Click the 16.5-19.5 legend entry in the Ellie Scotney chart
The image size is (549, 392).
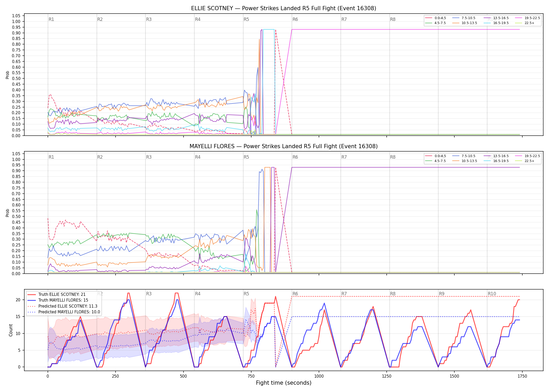pos(496,23)
